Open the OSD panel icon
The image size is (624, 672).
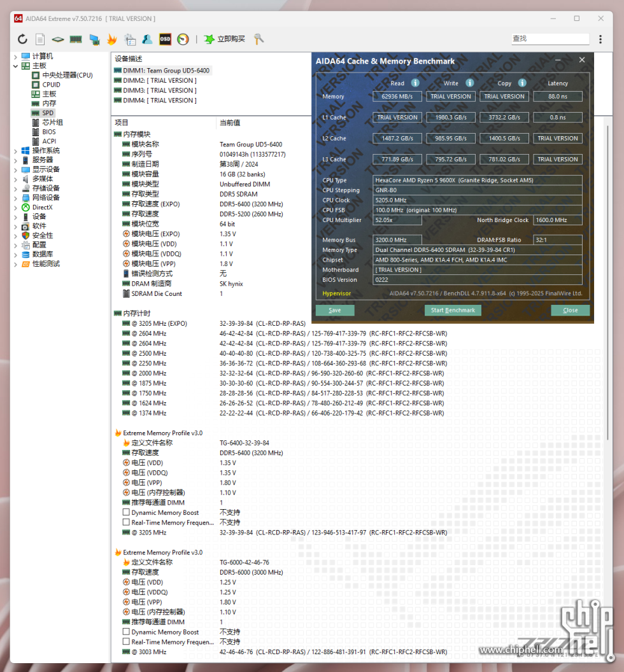click(x=165, y=39)
